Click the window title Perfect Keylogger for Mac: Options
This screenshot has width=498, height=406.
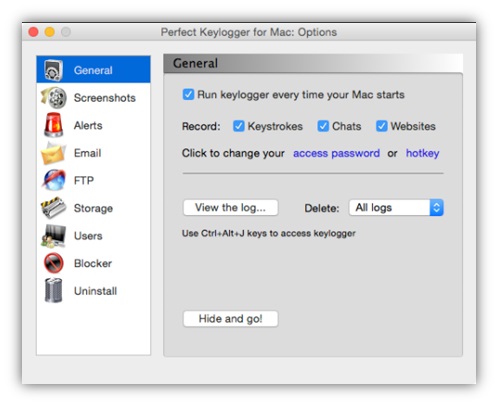(249, 32)
